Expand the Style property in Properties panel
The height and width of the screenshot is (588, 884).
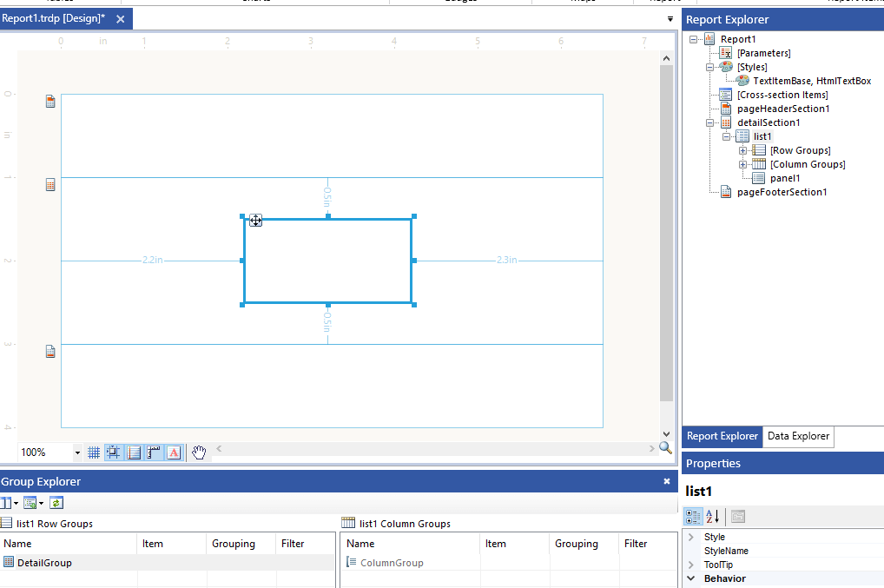pos(693,536)
